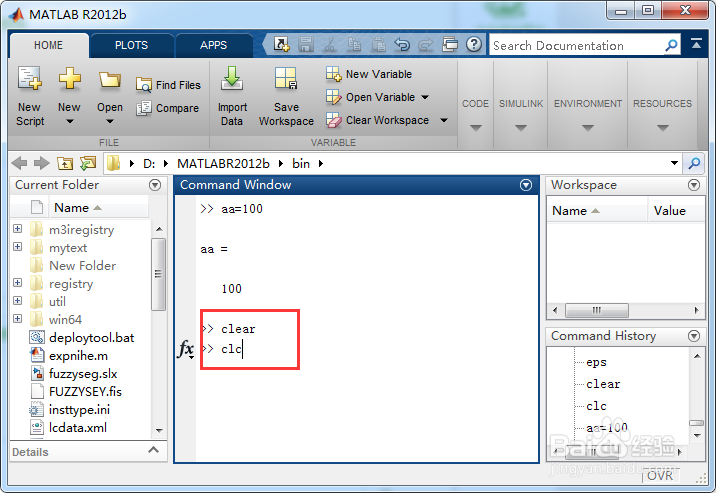Go forward in folder history
This screenshot has width=716, height=493.
[x=42, y=163]
